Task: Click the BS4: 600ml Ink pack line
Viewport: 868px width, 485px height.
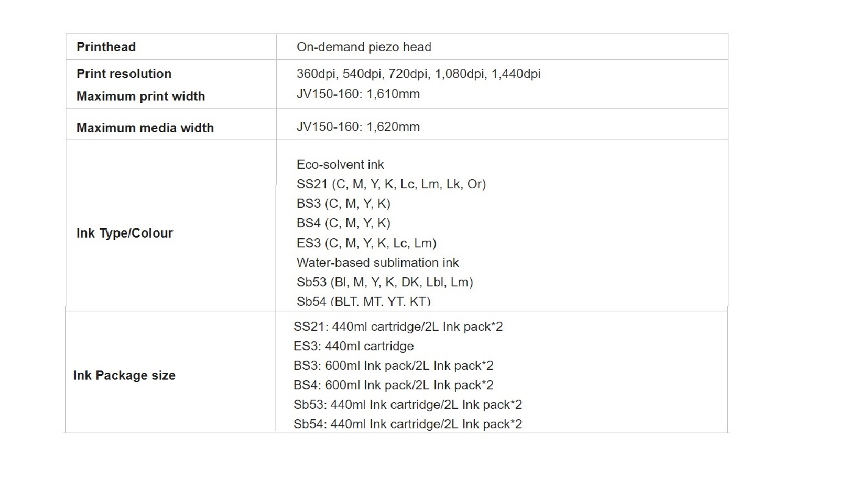Action: coord(393,385)
